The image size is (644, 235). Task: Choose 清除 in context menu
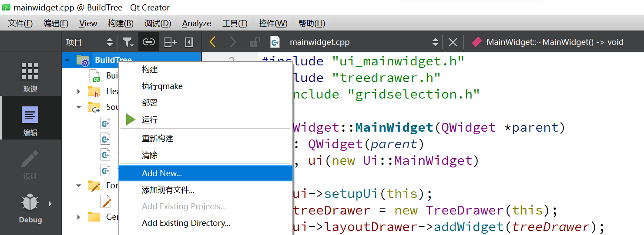(x=205, y=155)
